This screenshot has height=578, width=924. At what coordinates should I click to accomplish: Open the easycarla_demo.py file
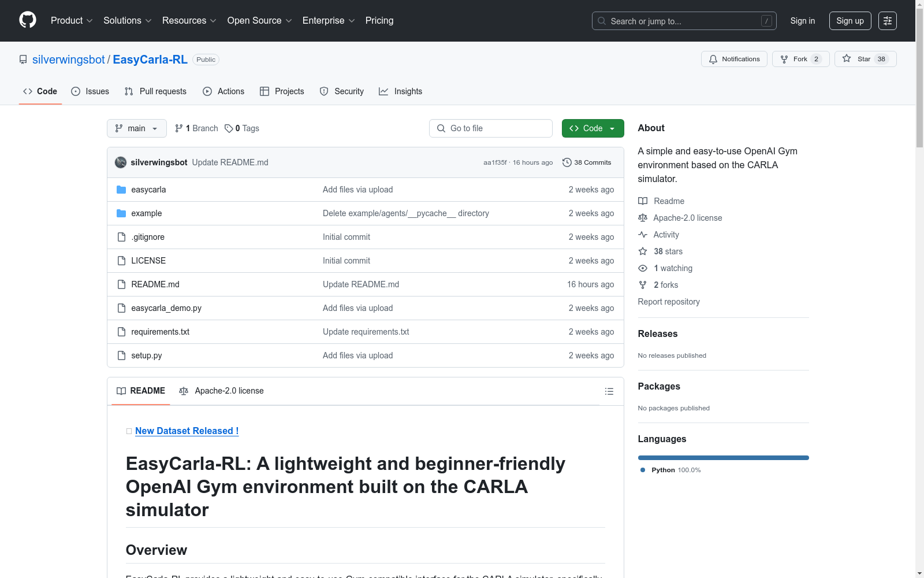pyautogui.click(x=166, y=308)
